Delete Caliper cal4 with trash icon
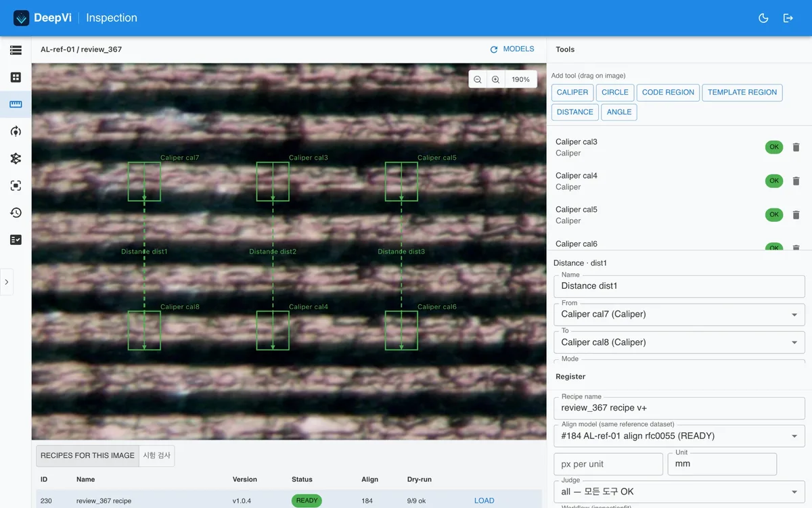 pyautogui.click(x=796, y=181)
